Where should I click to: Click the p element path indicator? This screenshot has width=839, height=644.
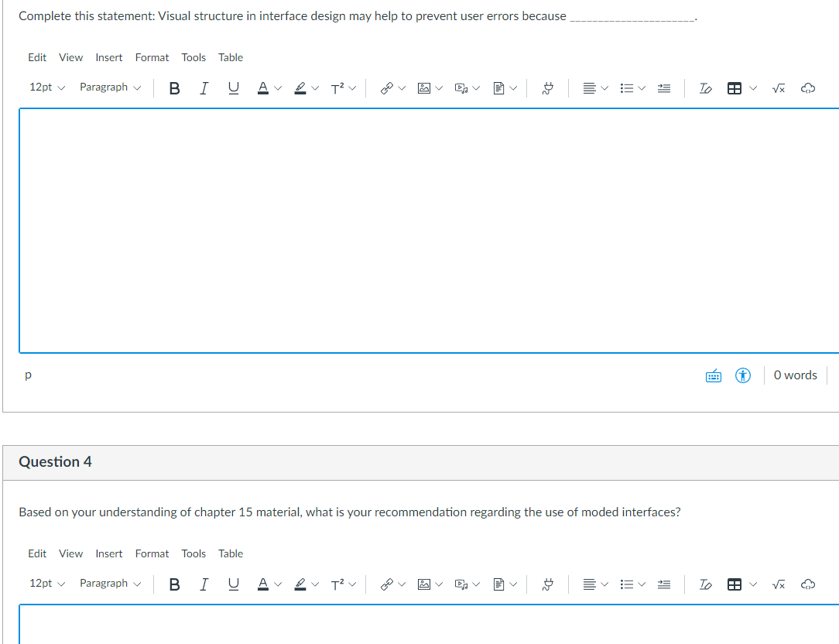click(29, 375)
